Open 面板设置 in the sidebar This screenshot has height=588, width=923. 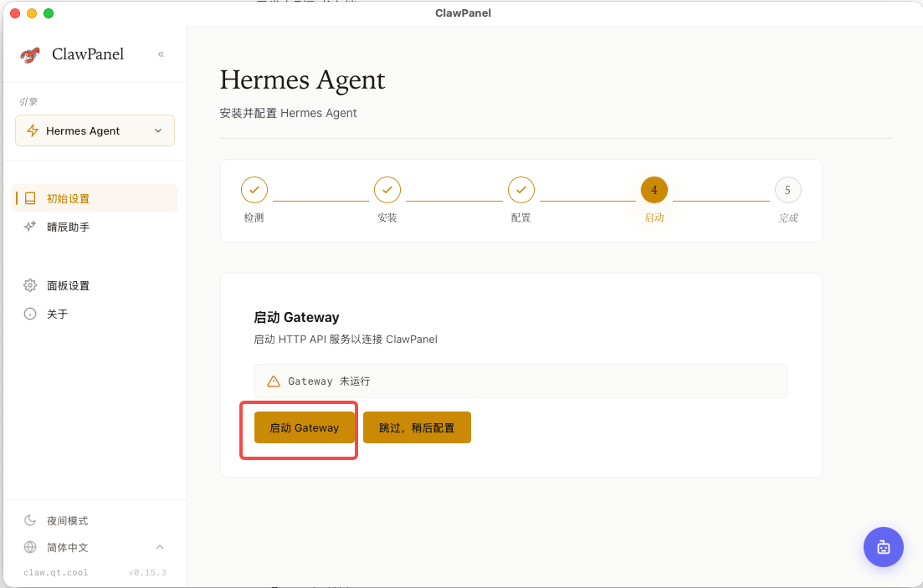[95, 285]
